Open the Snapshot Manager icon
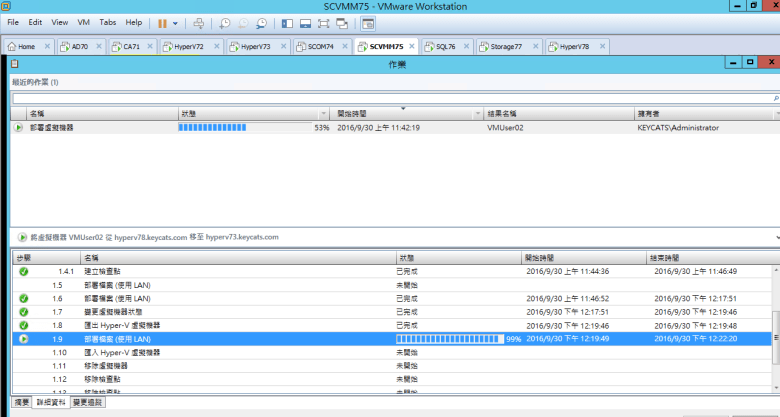 click(x=261, y=22)
